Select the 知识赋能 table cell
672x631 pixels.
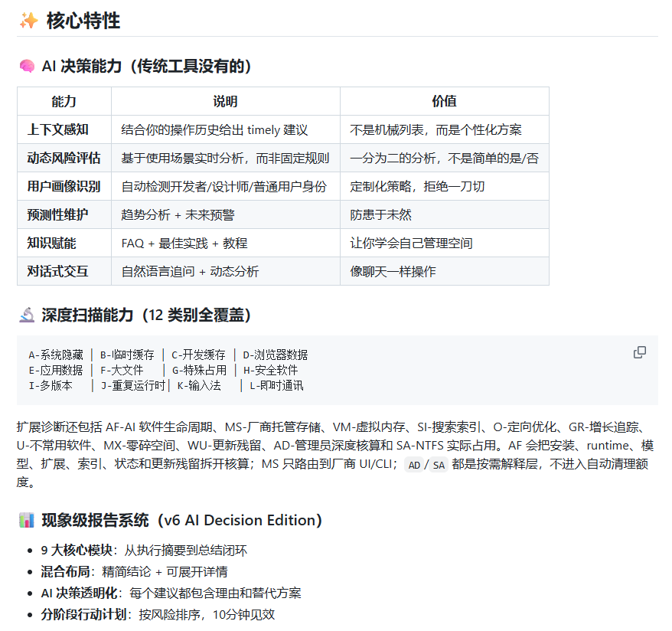click(x=64, y=243)
